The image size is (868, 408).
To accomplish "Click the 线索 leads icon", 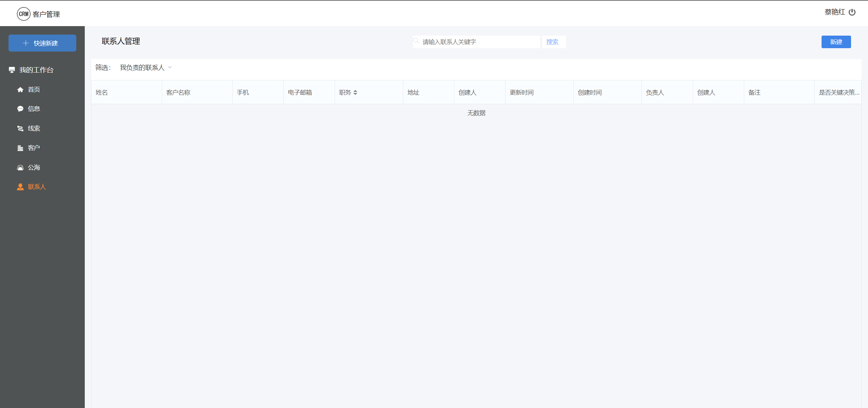I will click(x=20, y=129).
